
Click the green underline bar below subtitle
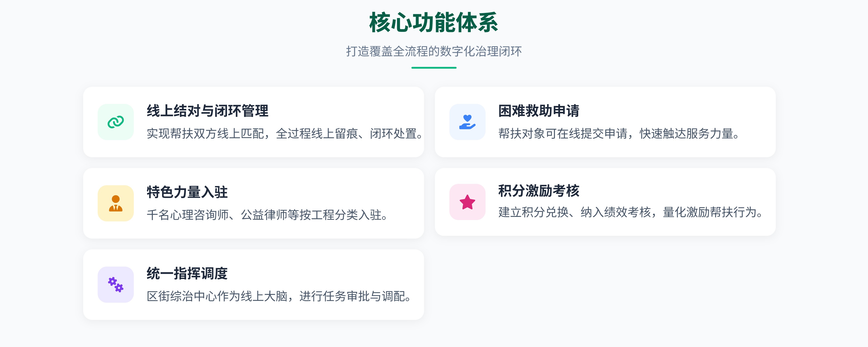tap(434, 68)
